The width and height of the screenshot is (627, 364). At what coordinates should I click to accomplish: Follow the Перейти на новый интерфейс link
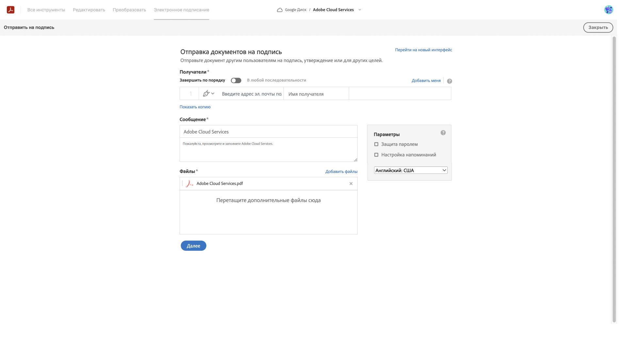click(x=424, y=50)
